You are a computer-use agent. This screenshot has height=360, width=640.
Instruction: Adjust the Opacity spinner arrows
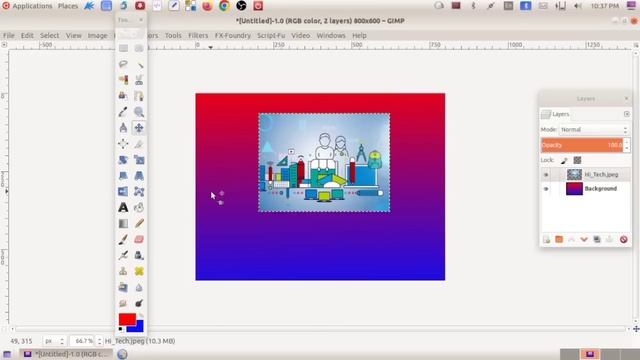click(627, 145)
